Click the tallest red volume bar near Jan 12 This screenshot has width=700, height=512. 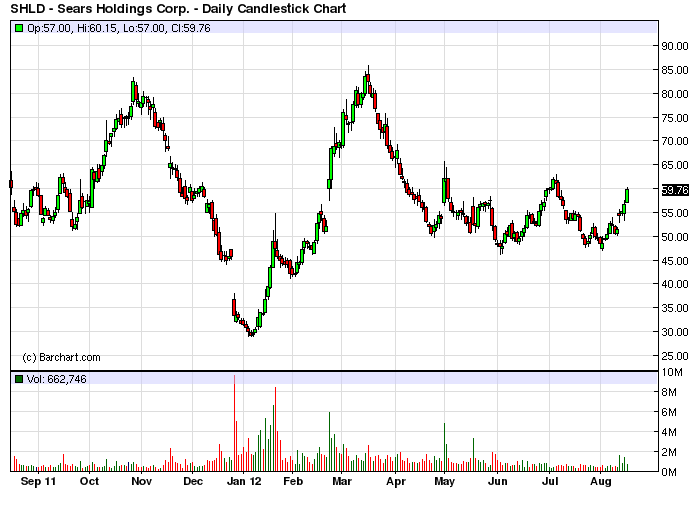click(234, 423)
